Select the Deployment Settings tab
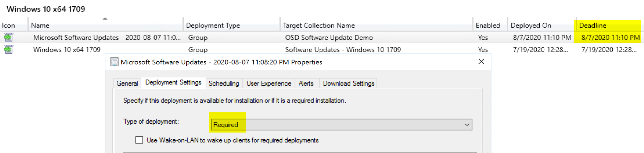 173,82
